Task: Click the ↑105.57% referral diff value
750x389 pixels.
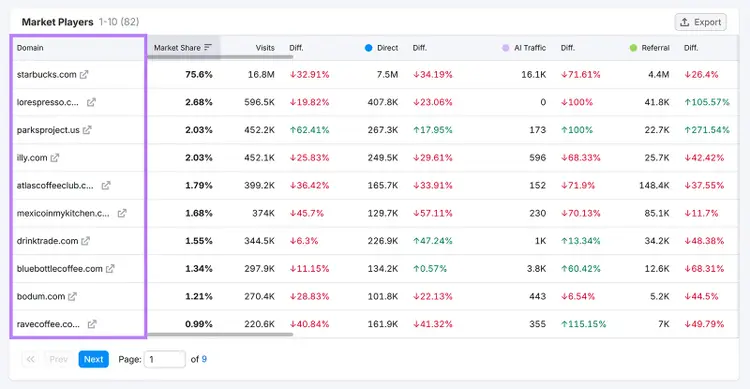Action: (x=707, y=102)
